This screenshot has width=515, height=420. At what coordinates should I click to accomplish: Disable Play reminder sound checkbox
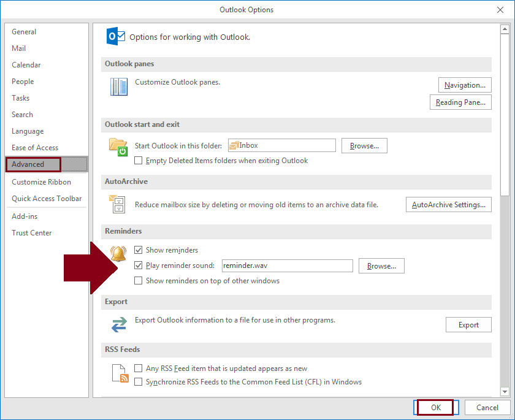click(x=139, y=265)
